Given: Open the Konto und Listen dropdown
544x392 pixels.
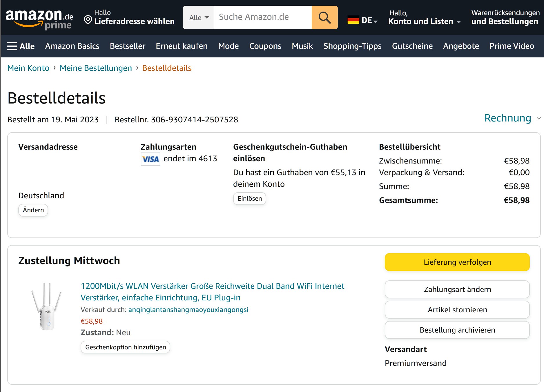Looking at the screenshot, I should pos(424,21).
